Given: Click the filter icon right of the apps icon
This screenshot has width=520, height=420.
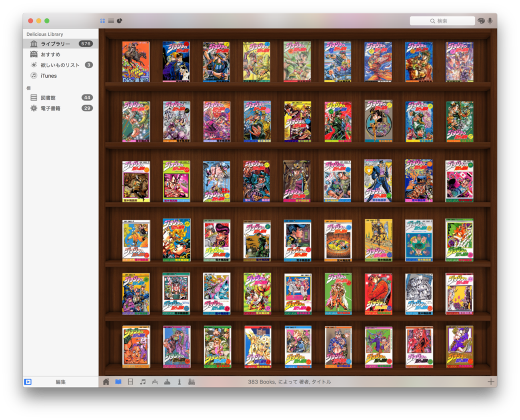Looking at the screenshot, I should point(167,382).
